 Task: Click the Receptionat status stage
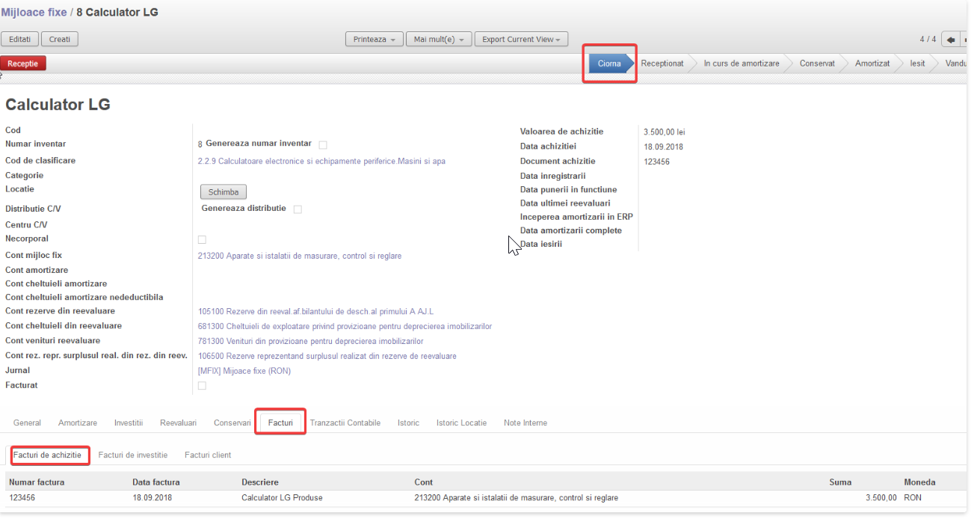pos(662,64)
